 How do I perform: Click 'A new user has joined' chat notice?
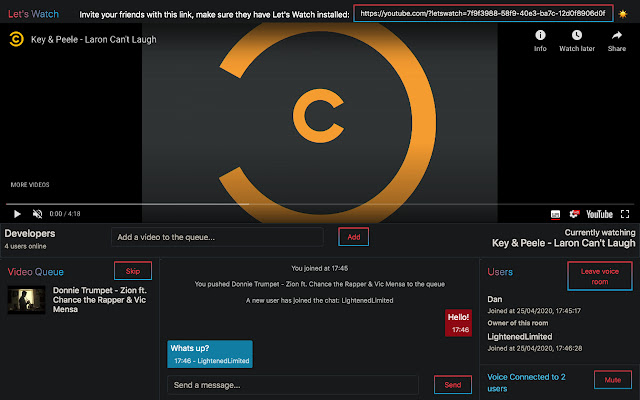(x=320, y=300)
